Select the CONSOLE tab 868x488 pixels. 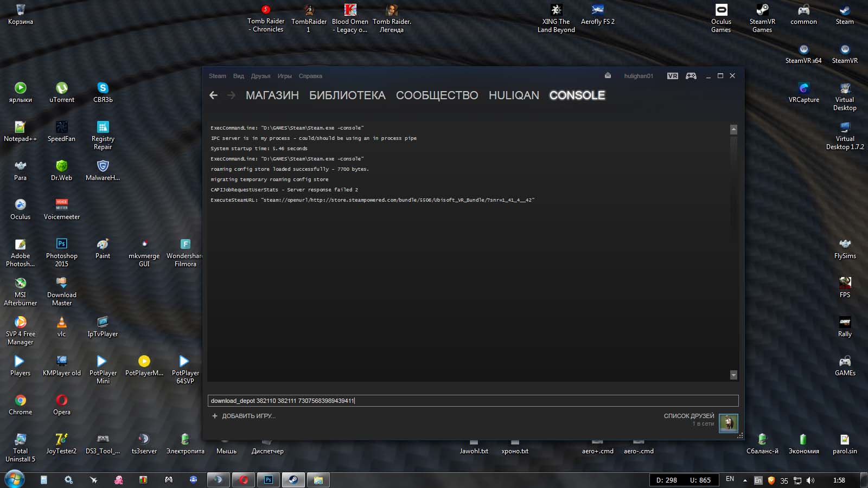(x=577, y=95)
